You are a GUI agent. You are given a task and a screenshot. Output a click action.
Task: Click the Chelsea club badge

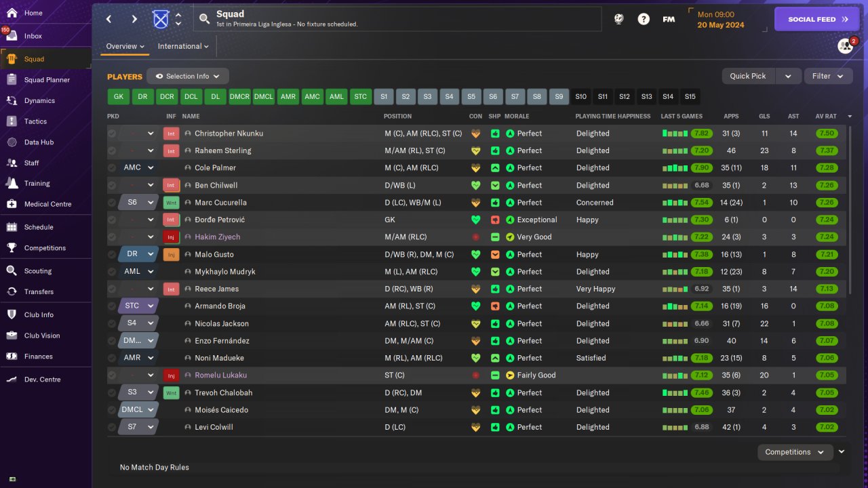click(x=161, y=19)
